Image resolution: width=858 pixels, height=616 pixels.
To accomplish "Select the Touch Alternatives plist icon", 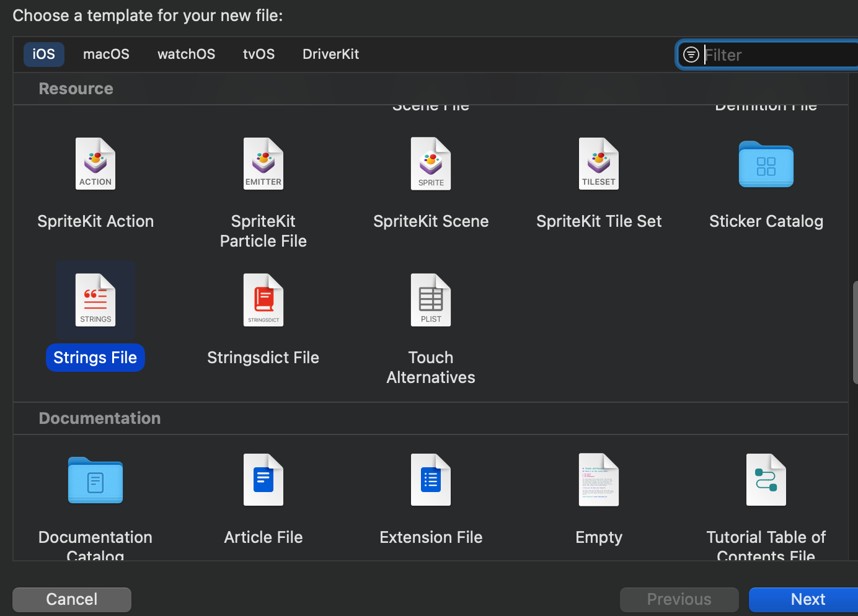I will click(431, 300).
